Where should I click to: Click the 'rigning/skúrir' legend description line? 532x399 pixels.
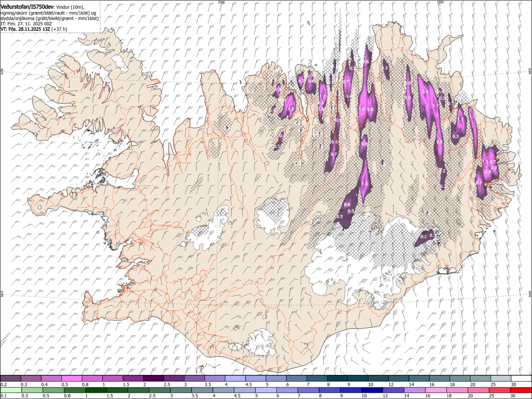48,12
